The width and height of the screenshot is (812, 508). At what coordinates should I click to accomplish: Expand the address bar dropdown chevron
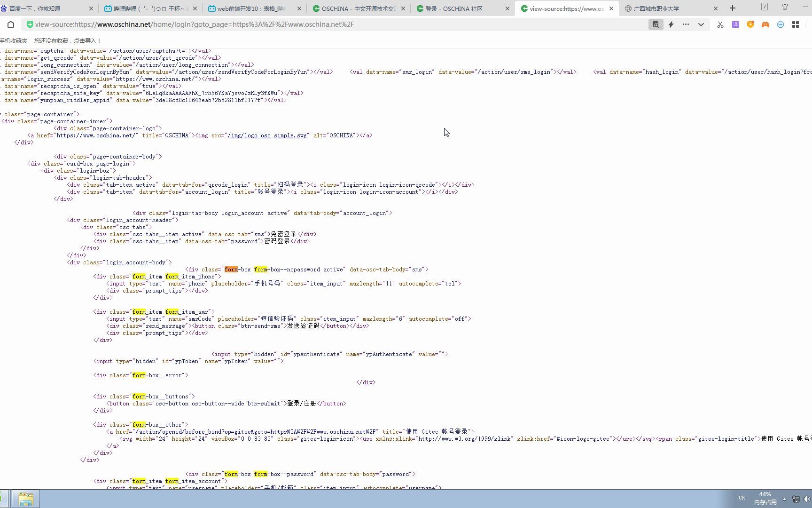pos(701,24)
